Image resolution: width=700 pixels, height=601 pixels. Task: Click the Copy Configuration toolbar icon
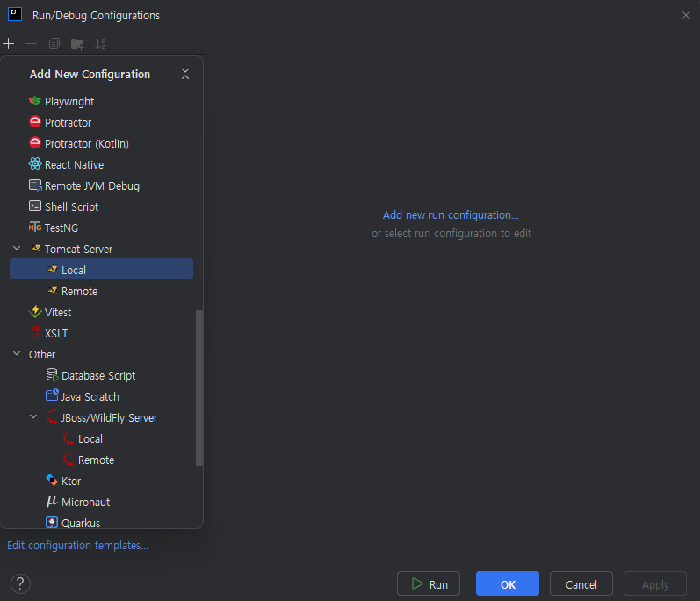[54, 44]
